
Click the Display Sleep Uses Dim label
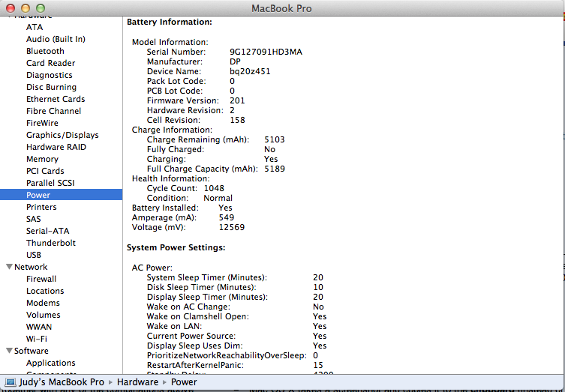(194, 346)
